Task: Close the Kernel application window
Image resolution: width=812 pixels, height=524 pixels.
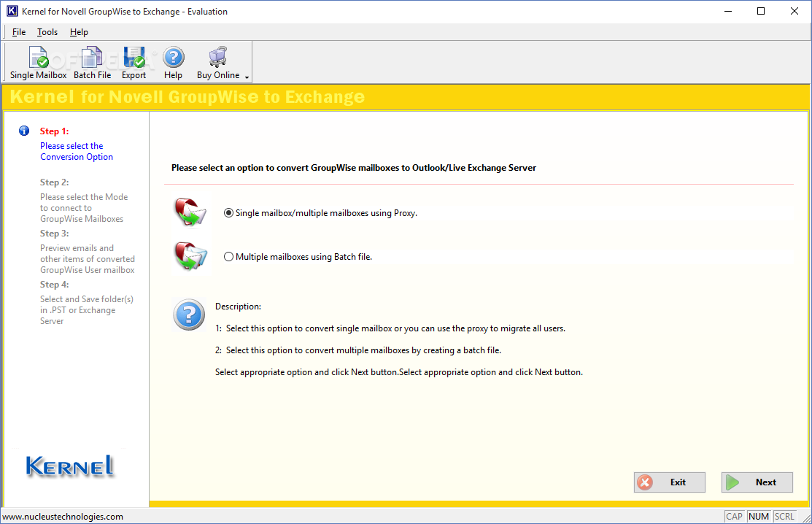Action: pos(794,11)
